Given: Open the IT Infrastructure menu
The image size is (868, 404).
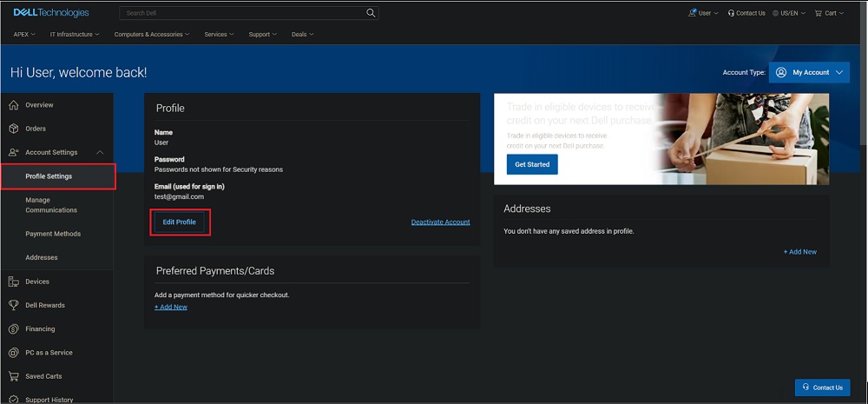Looking at the screenshot, I should [75, 35].
